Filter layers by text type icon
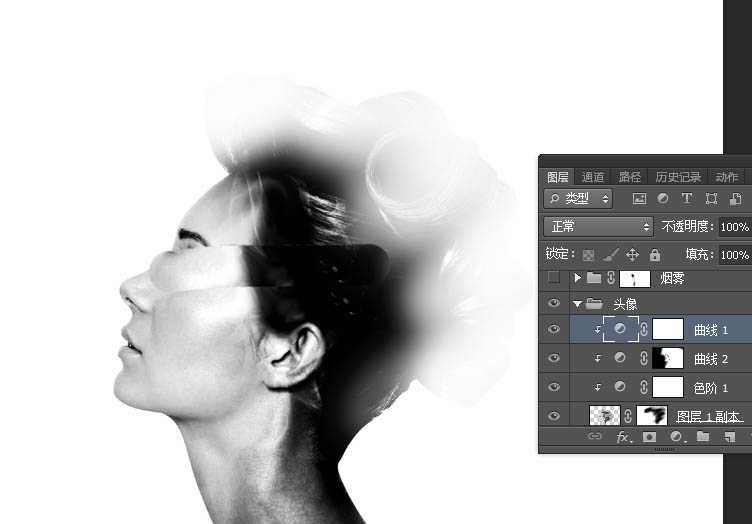Screen dimensions: 752x524 [687, 199]
